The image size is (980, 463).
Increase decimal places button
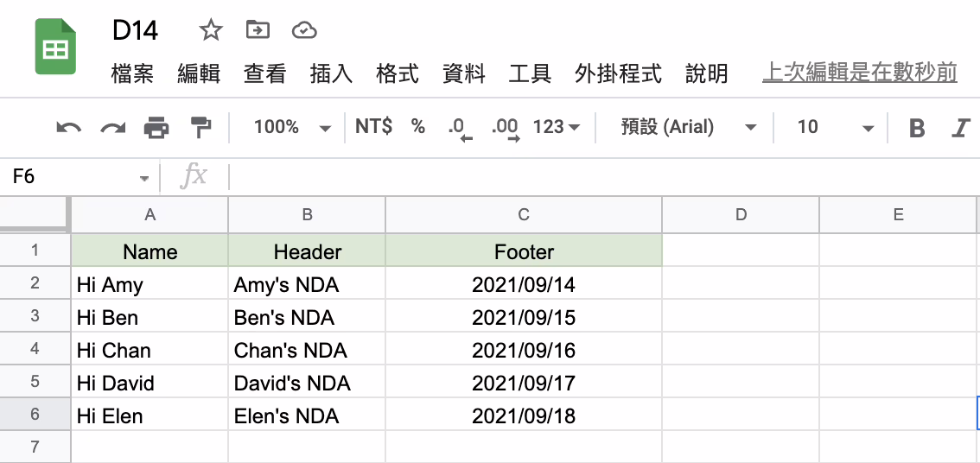pyautogui.click(x=506, y=129)
